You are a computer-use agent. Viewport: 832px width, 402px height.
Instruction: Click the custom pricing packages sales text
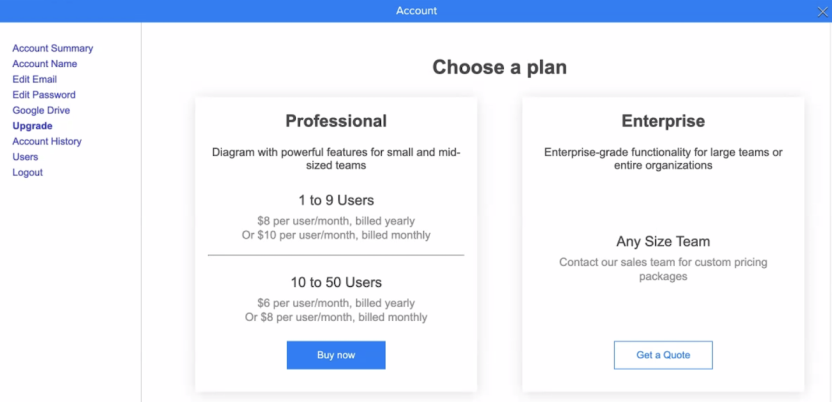[x=663, y=269]
